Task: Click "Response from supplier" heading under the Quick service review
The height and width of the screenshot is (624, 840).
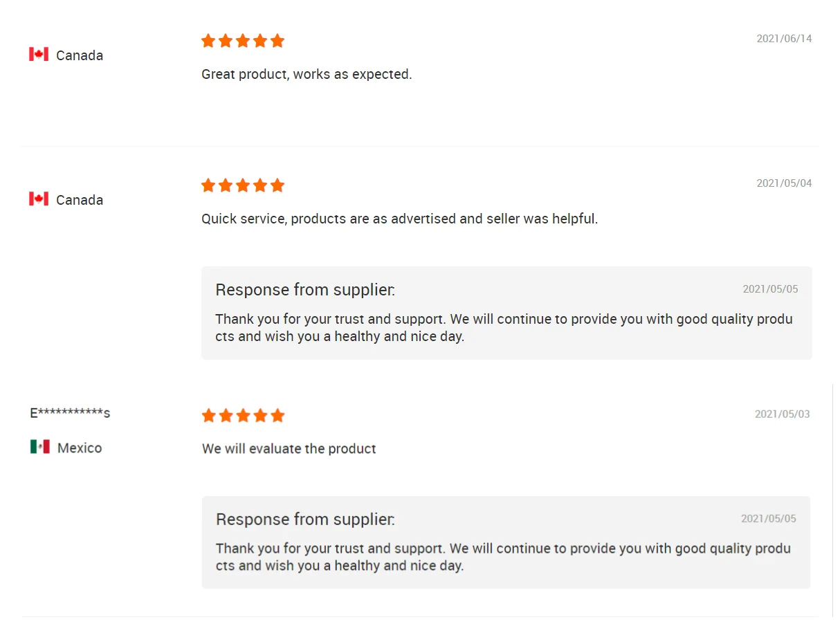Action: 305,290
